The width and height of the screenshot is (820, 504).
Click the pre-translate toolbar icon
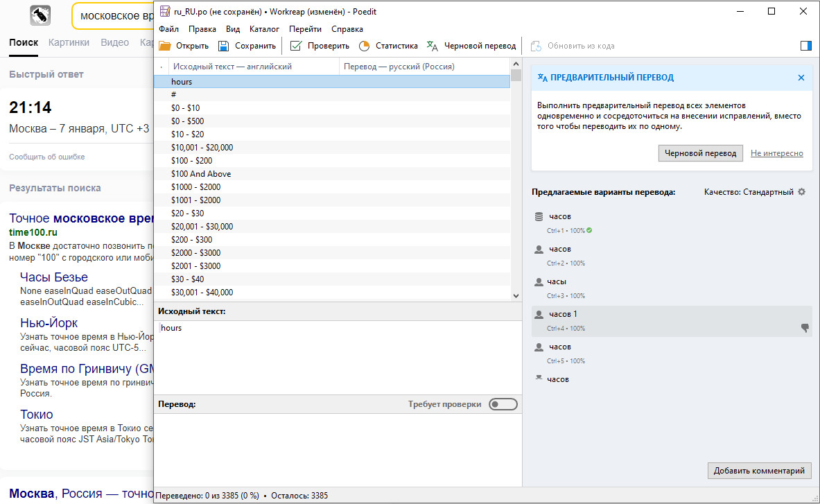click(x=433, y=46)
